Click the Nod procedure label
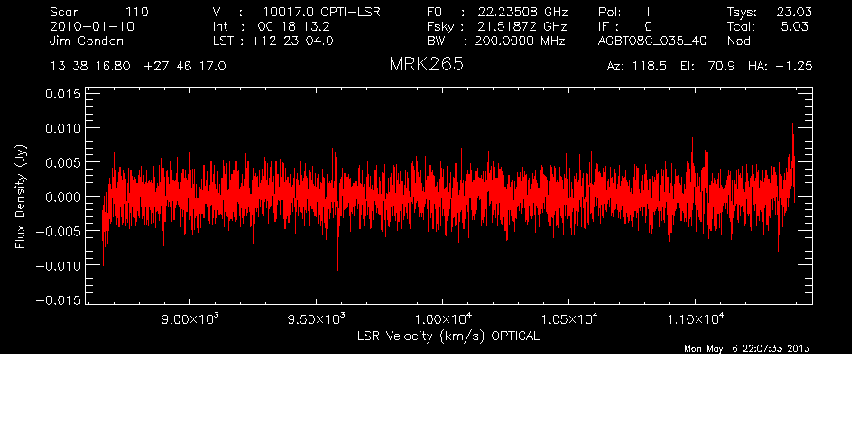 (x=738, y=41)
